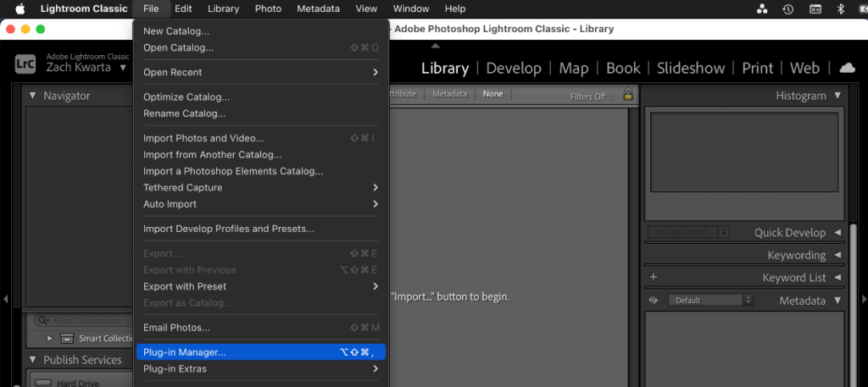The image size is (868, 387).
Task: Click the cloud sync status icon
Action: (x=847, y=68)
